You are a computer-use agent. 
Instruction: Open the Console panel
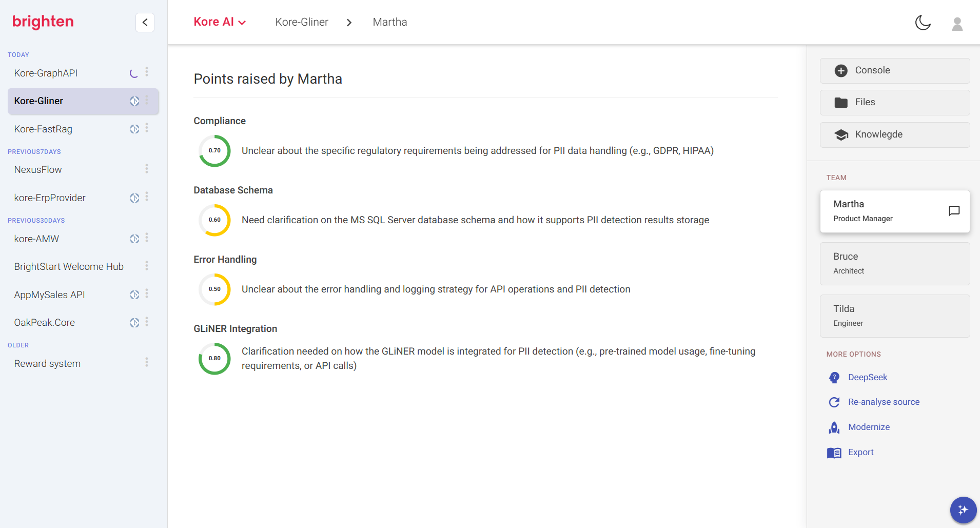pyautogui.click(x=895, y=71)
